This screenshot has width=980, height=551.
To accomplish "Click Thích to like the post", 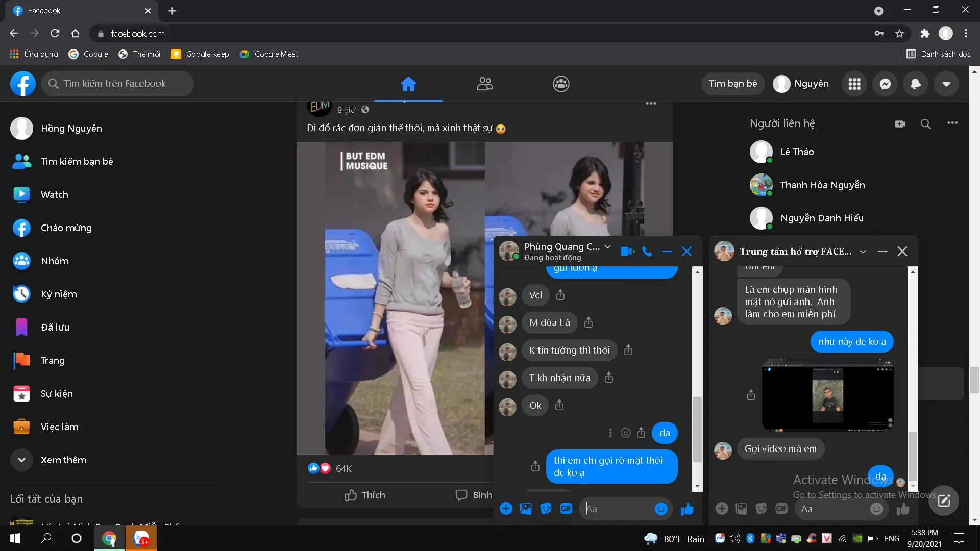I will [365, 495].
